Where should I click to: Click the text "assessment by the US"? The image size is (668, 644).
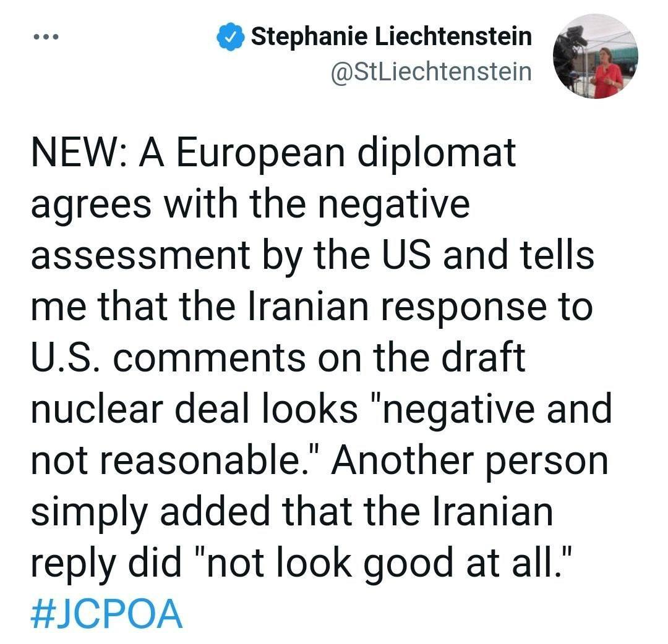(231, 256)
